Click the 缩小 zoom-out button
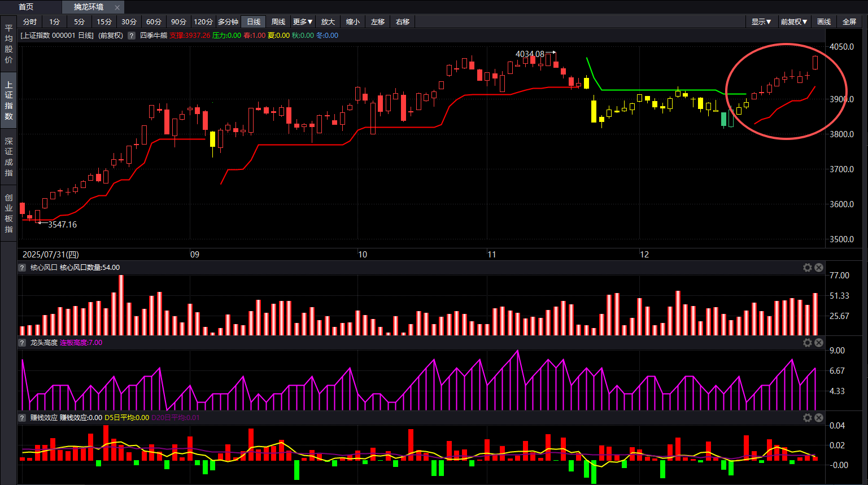This screenshot has width=868, height=485. [353, 21]
